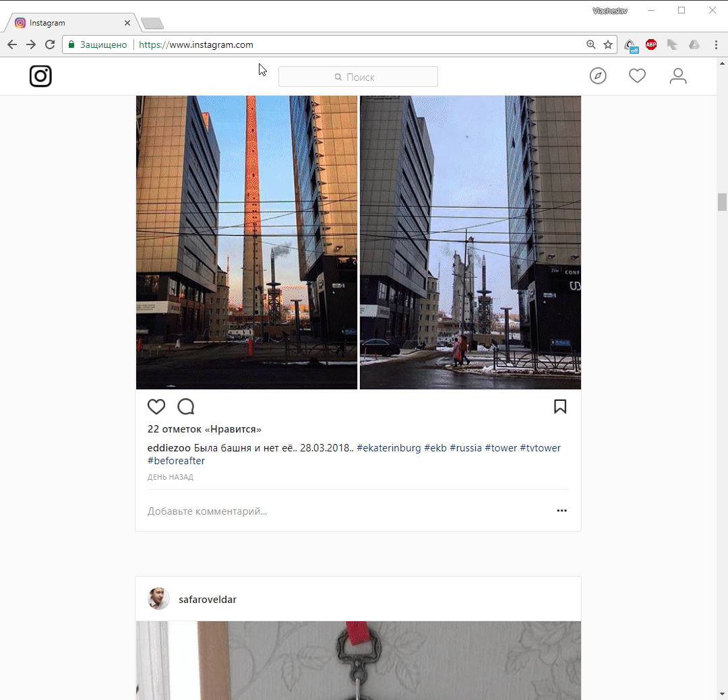Click the before/after tower photo
Viewport: 728px width, 700px height.
[358, 243]
